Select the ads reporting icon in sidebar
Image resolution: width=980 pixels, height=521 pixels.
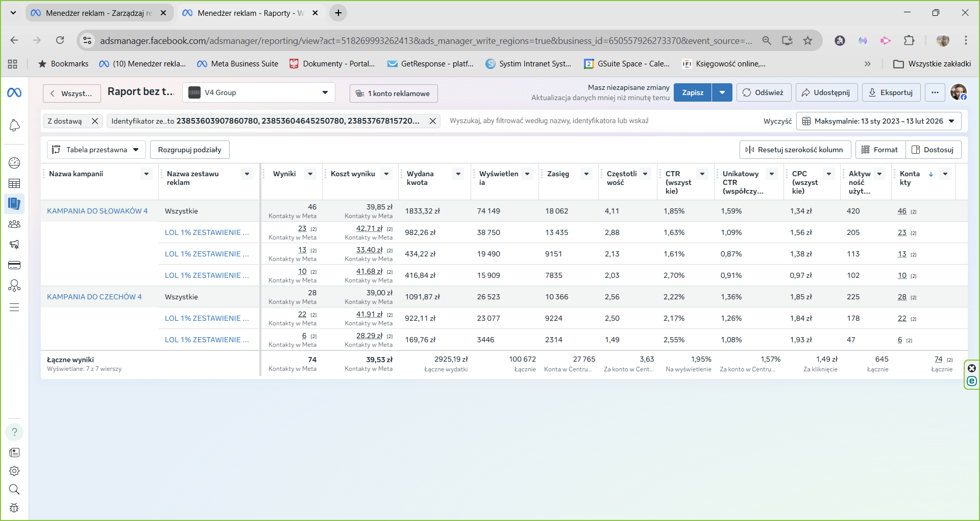tap(14, 203)
